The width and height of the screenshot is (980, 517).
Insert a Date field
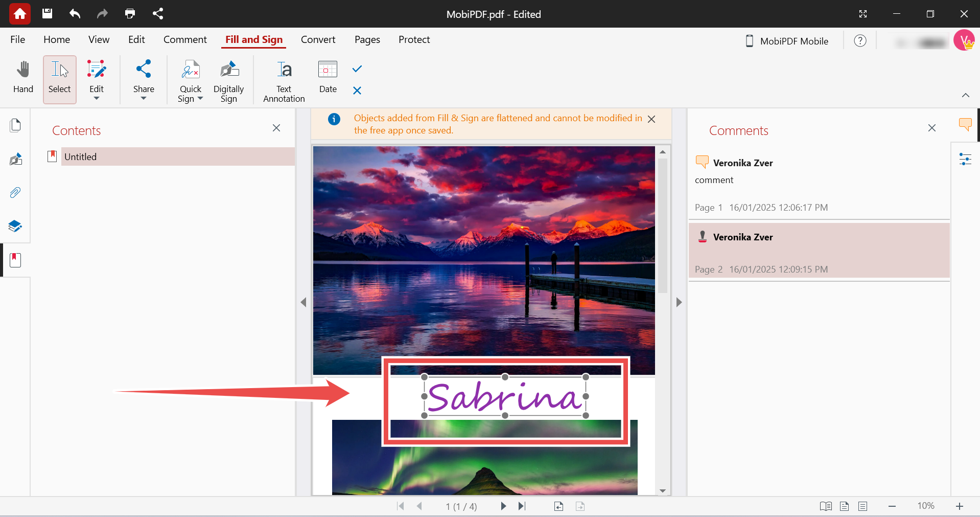click(x=327, y=78)
